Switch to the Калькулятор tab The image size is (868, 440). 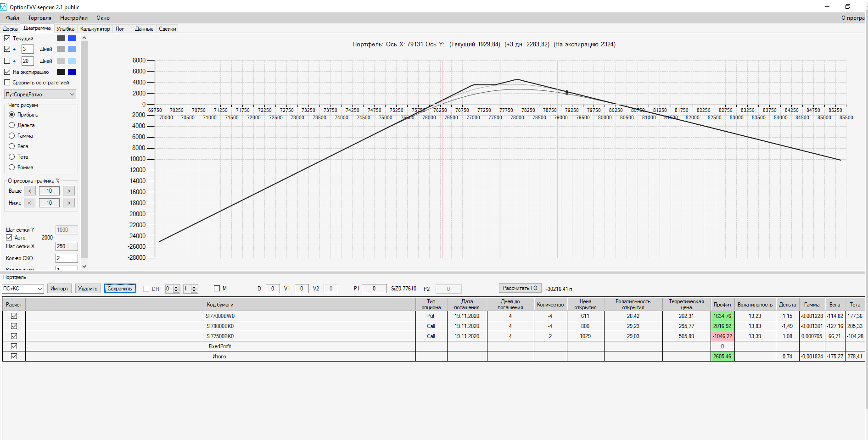pyautogui.click(x=95, y=29)
